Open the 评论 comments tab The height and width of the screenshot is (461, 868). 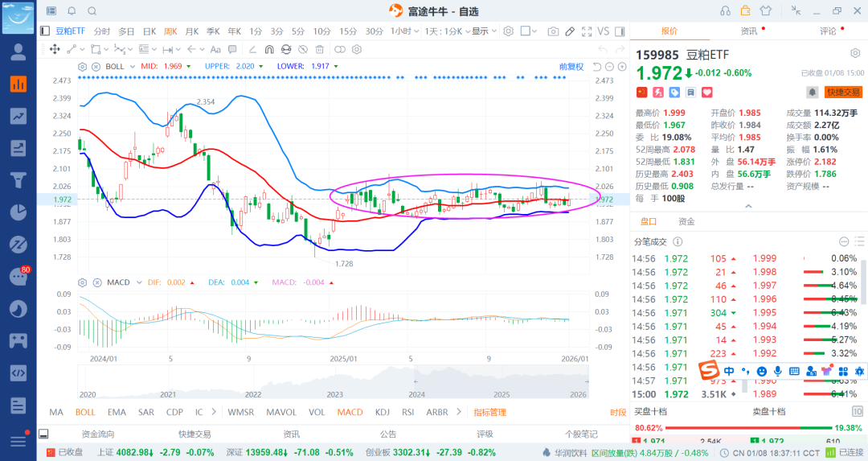tap(828, 31)
